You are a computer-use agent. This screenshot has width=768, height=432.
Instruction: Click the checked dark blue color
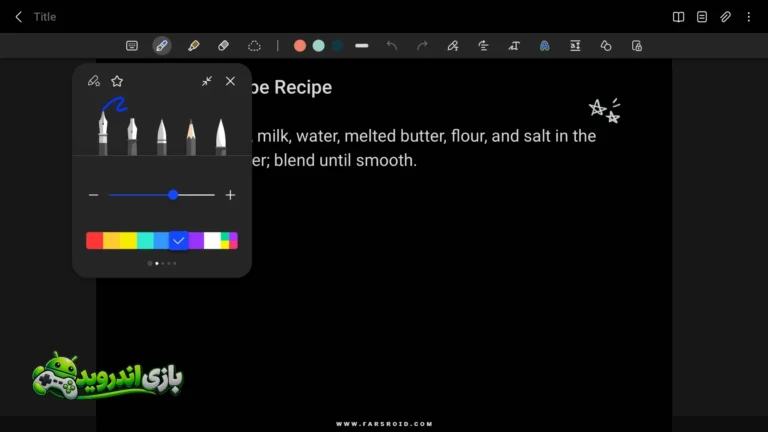click(179, 240)
